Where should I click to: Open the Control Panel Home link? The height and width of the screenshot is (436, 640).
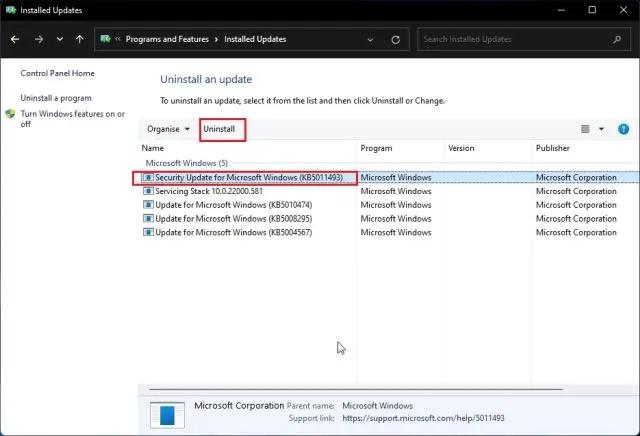pyautogui.click(x=56, y=73)
